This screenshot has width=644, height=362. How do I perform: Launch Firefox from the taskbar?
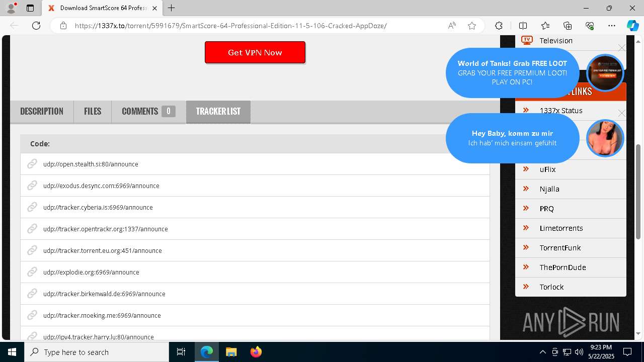[256, 352]
